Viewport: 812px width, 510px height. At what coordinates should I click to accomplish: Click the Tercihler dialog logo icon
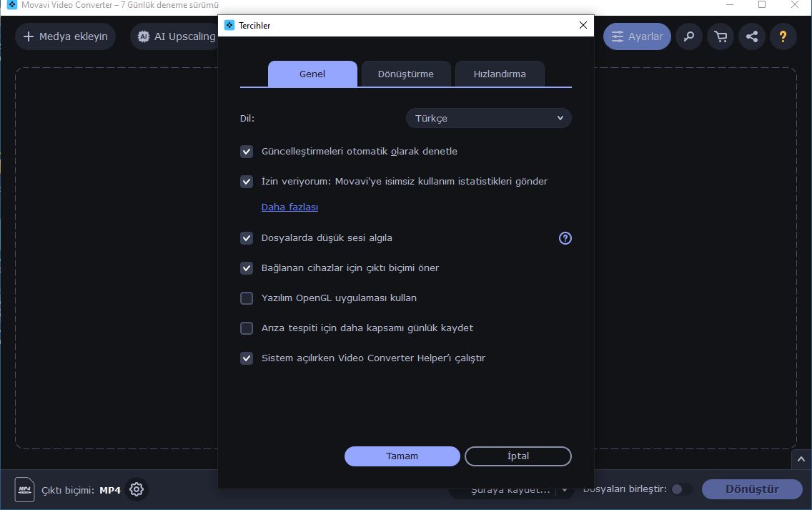(x=229, y=25)
